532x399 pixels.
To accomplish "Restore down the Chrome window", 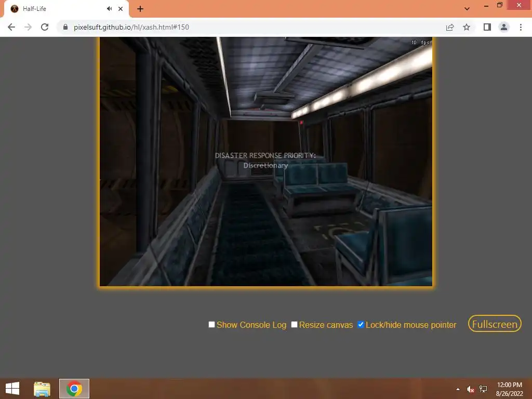I will [500, 5].
